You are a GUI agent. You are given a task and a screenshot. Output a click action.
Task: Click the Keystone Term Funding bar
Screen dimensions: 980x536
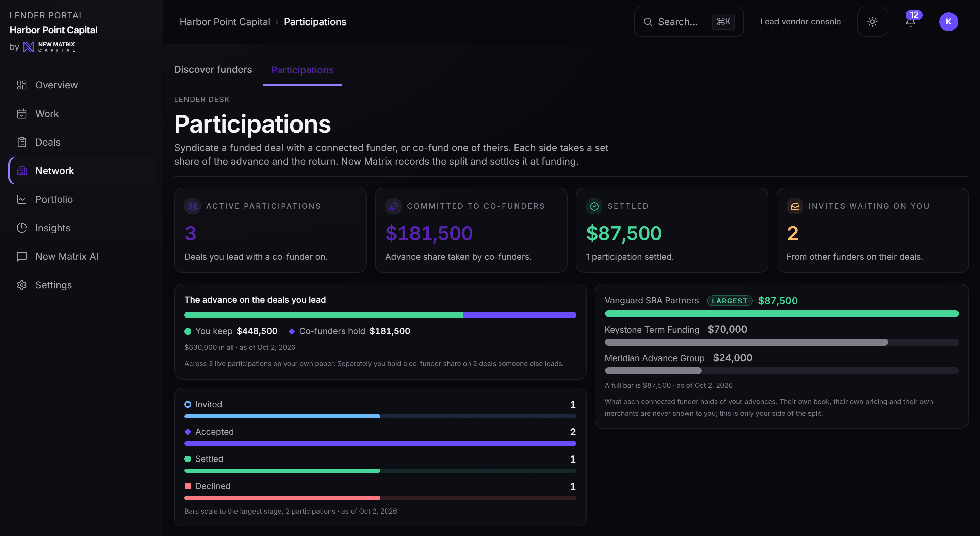[782, 342]
